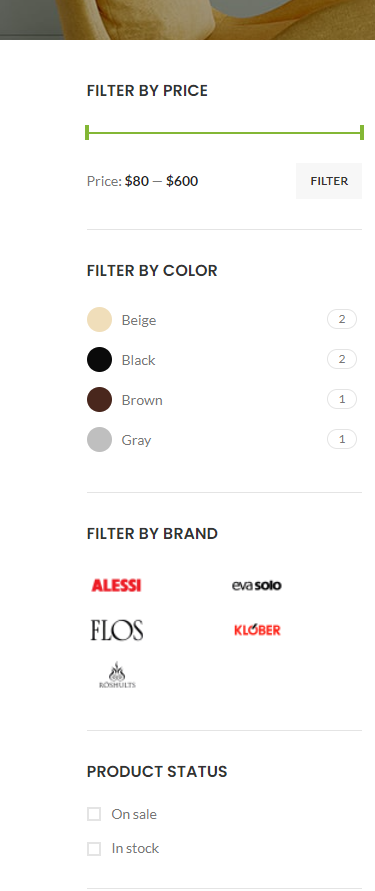Click the green price range track
The image size is (375, 891).
click(x=224, y=133)
